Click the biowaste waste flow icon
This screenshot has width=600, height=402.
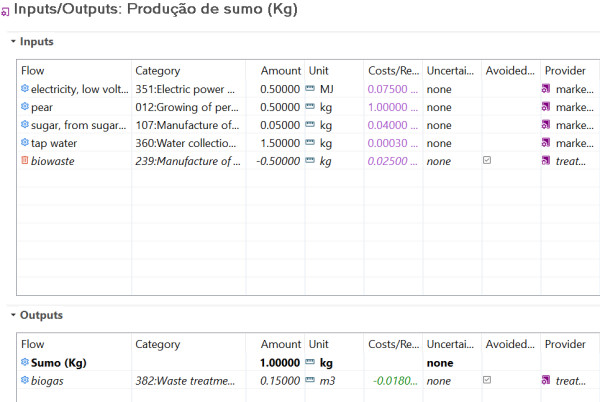click(x=25, y=160)
